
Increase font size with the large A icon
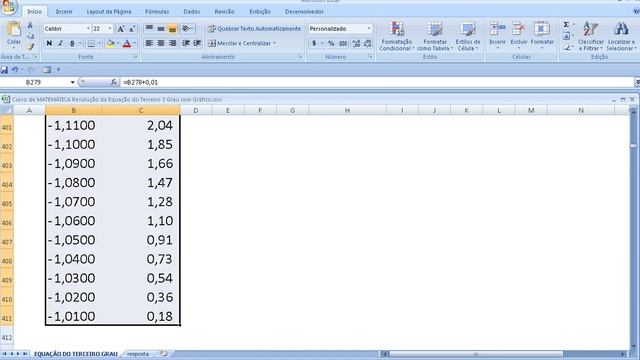[121, 29]
